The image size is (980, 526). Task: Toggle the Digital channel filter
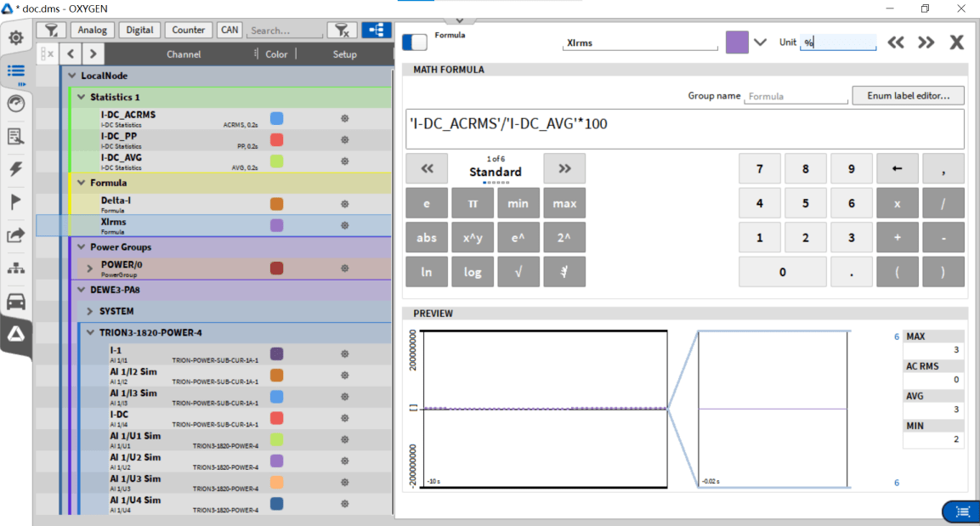click(x=139, y=31)
